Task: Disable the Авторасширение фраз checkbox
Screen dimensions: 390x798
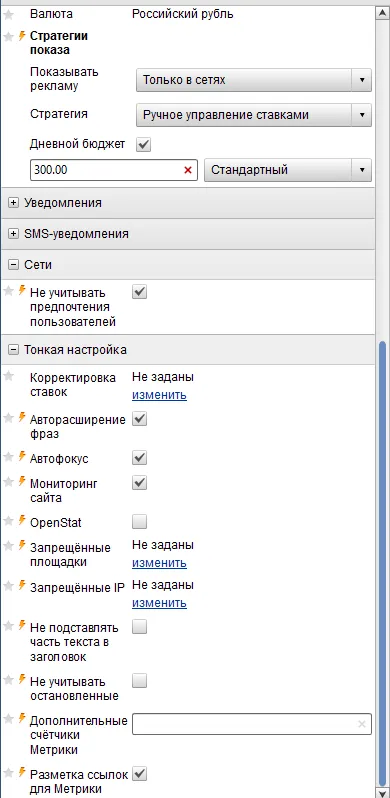Action: point(140,419)
